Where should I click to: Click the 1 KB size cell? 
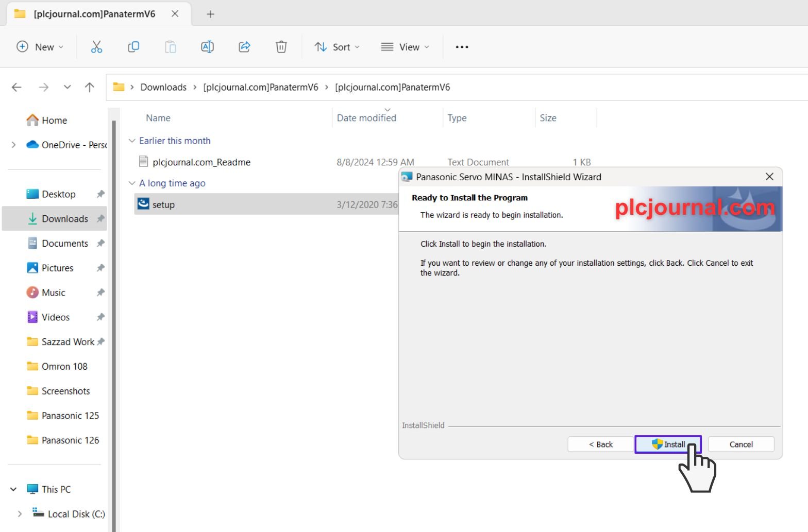pos(582,162)
